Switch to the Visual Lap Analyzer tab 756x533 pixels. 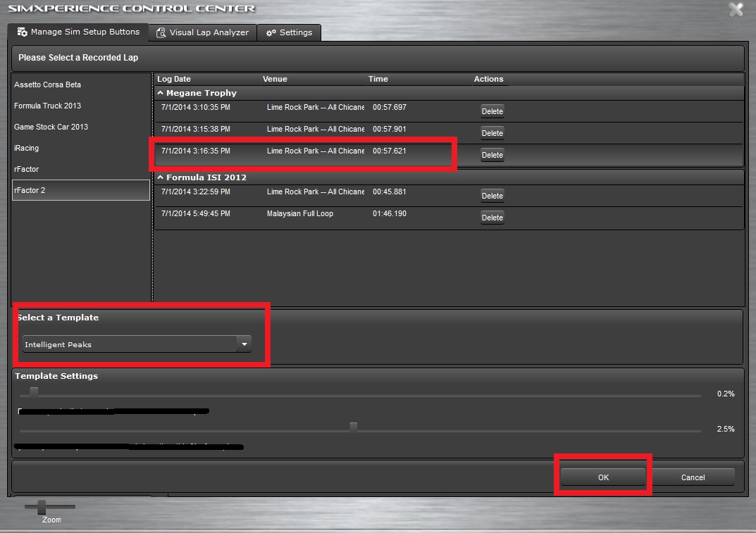pos(202,33)
